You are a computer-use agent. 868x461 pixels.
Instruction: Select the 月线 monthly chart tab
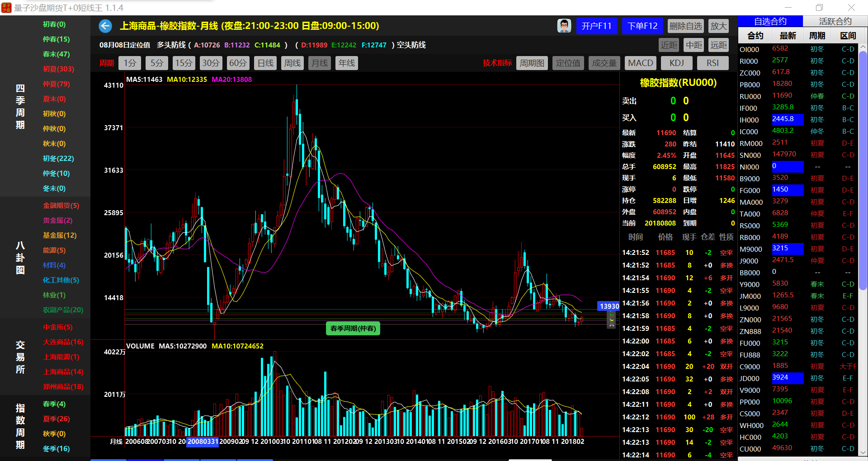[x=320, y=63]
